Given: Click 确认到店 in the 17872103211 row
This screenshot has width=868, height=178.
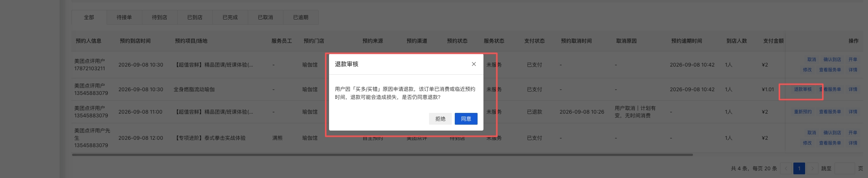Looking at the screenshot, I should (832, 60).
